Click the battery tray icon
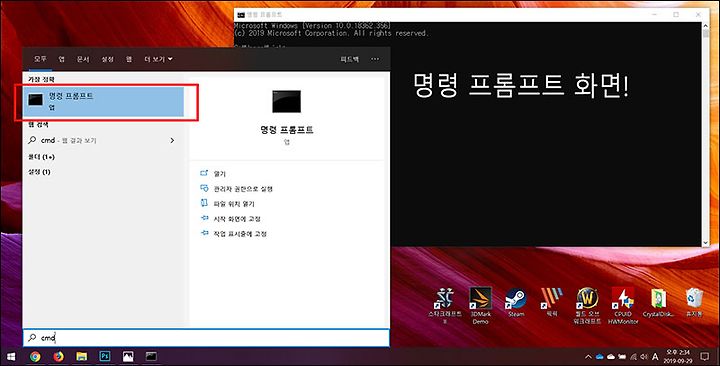The height and width of the screenshot is (366, 720). pyautogui.click(x=622, y=357)
